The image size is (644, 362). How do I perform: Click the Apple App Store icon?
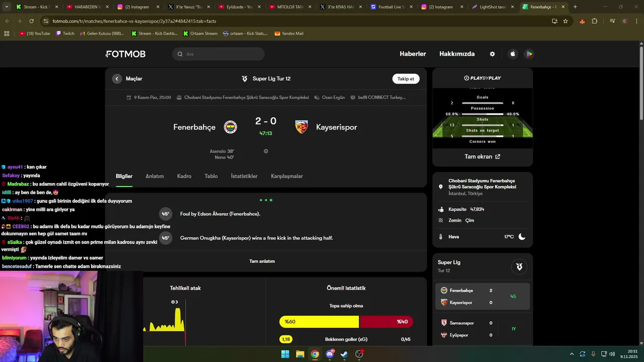point(513,54)
